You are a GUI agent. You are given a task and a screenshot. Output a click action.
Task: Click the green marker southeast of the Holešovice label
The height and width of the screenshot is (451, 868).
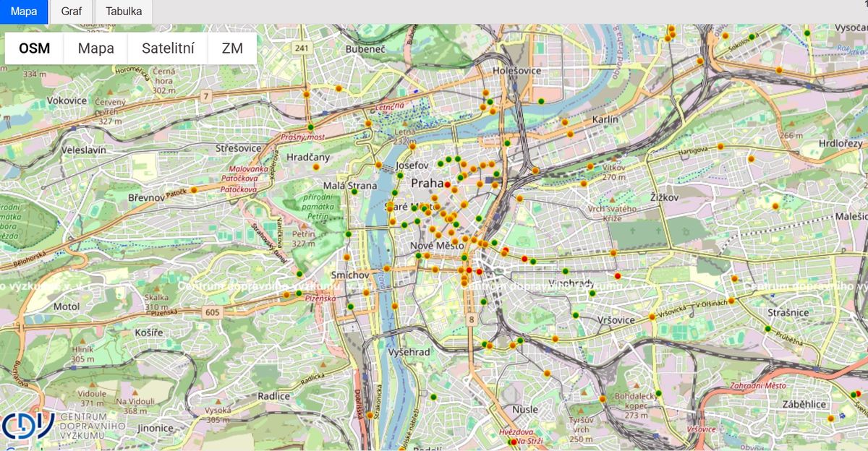tap(541, 101)
